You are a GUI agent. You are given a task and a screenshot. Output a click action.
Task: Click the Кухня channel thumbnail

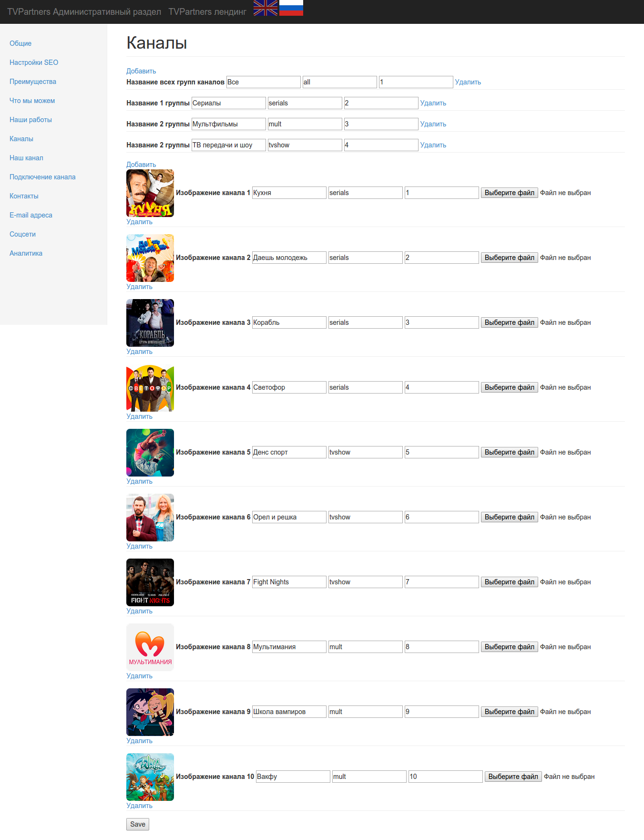coord(150,193)
